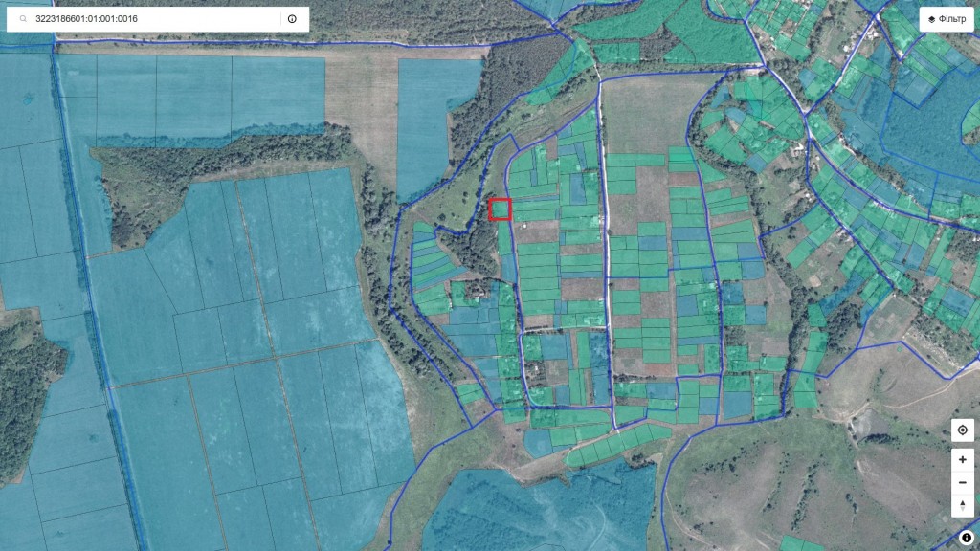Zoom out with the minus button
This screenshot has height=551, width=980.
pos(962,482)
